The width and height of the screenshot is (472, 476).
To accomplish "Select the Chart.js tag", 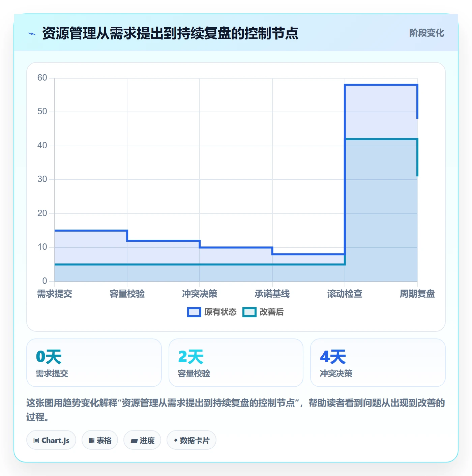I will (x=51, y=440).
